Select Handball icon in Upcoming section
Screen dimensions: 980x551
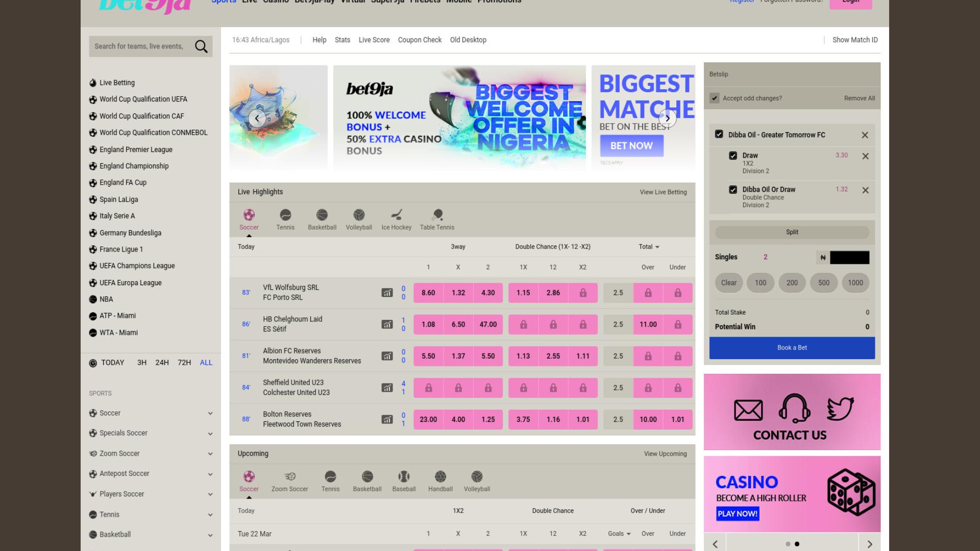pos(440,477)
